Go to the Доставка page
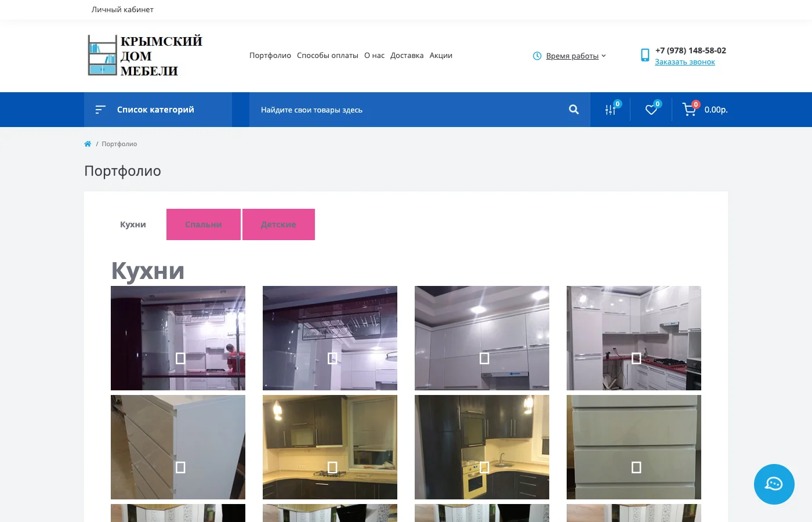Image resolution: width=812 pixels, height=522 pixels. (x=407, y=56)
